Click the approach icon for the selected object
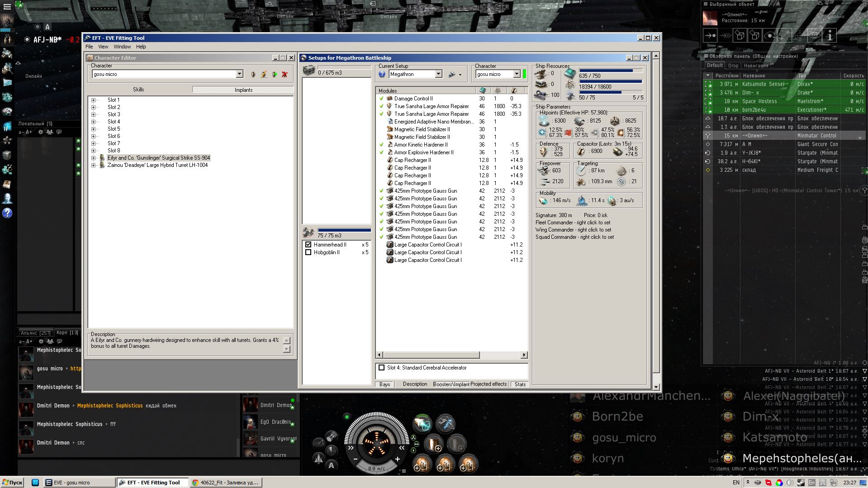868x488 pixels. 710,35
